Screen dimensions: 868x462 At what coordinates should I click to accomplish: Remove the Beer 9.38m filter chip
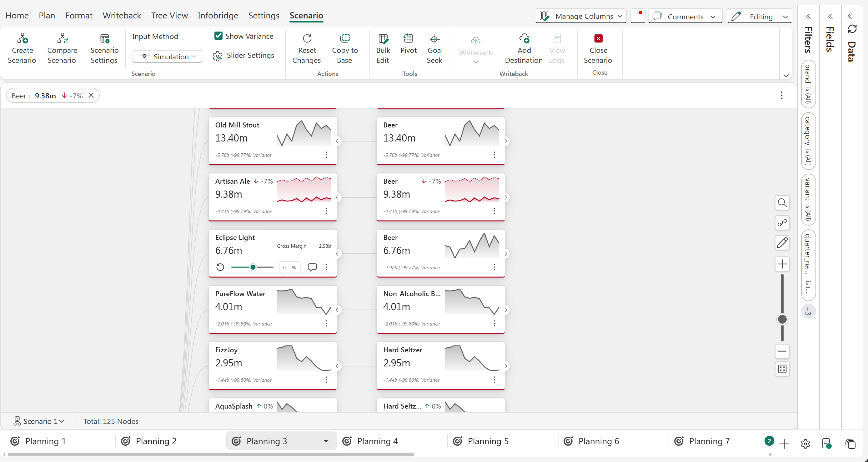(91, 95)
